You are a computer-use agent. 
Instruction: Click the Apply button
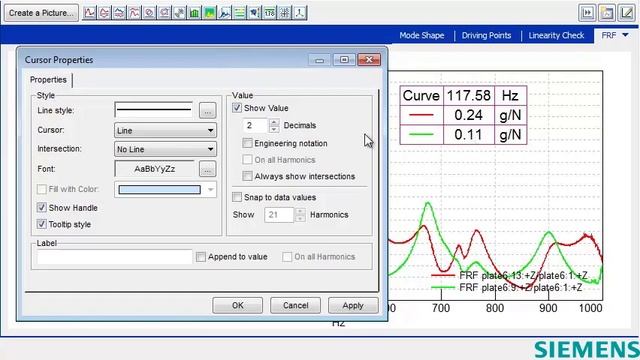tap(353, 306)
